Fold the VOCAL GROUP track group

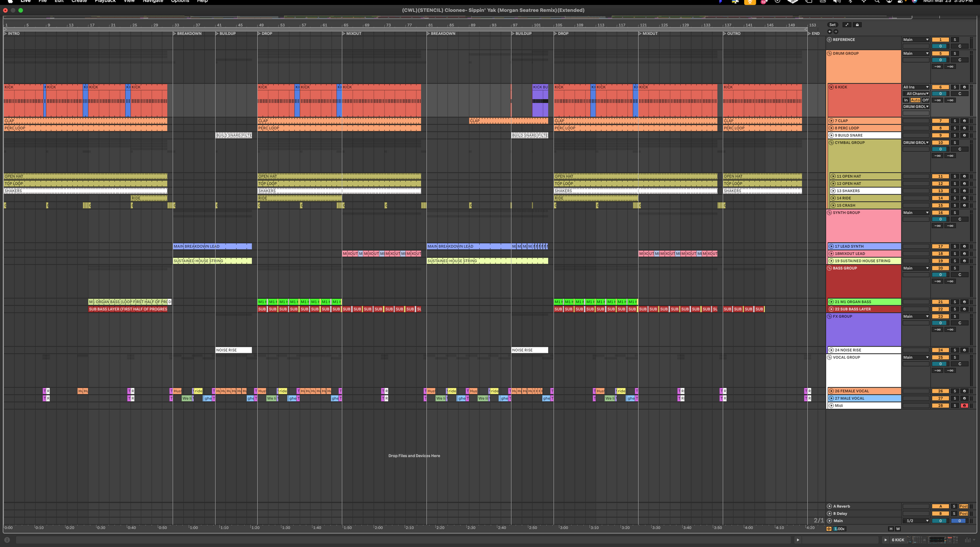(829, 358)
